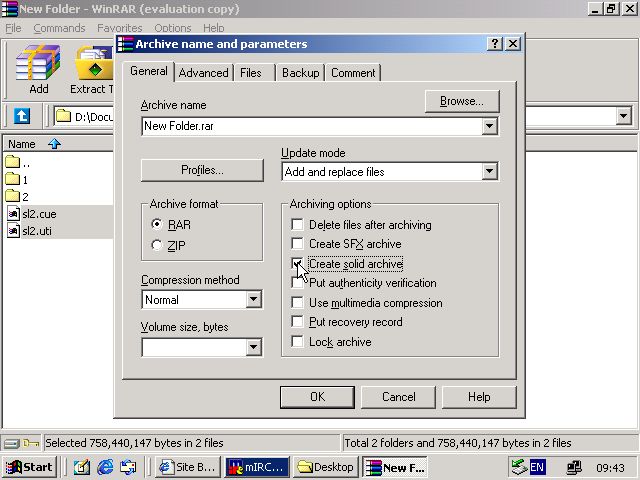Enable Delete files after archiving
The height and width of the screenshot is (480, 640).
(x=298, y=224)
